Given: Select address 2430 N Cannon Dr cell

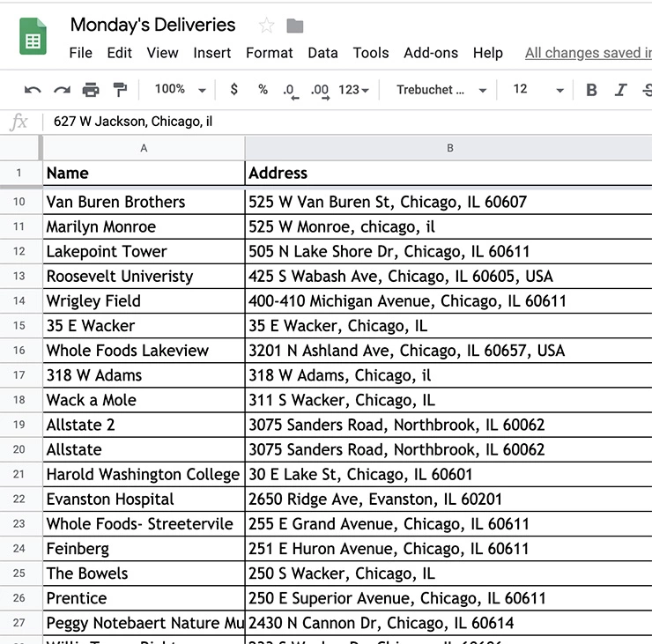Looking at the screenshot, I should click(448, 623).
